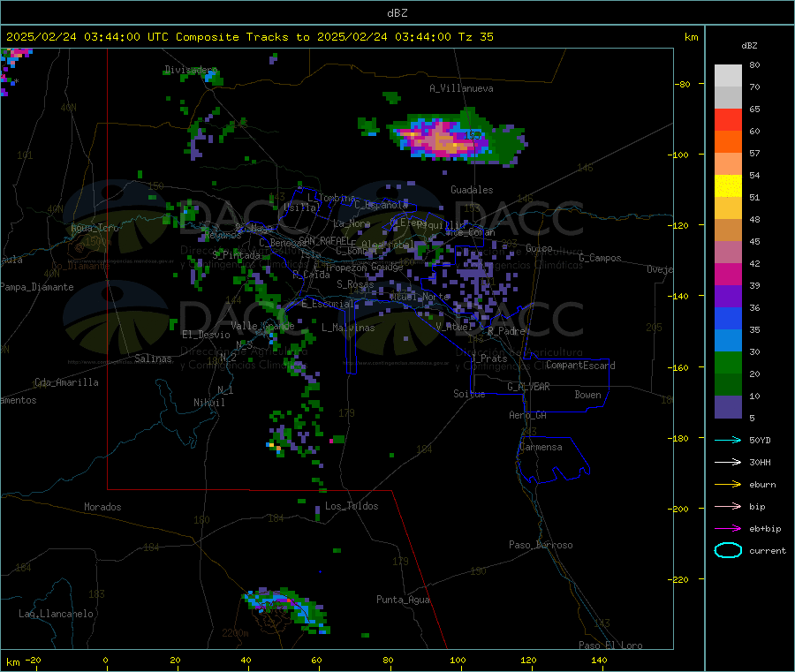Click the cyan 50YD arrow in legend
The image size is (795, 672).
728,440
